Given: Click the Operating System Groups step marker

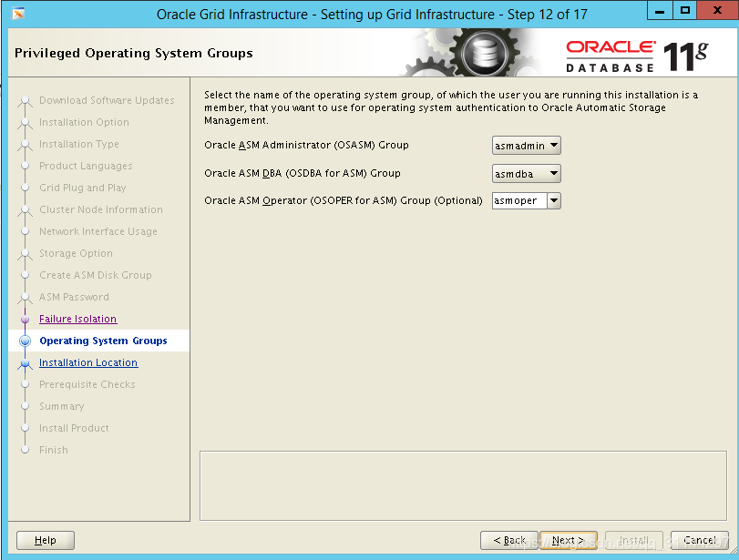Looking at the screenshot, I should pos(26,341).
